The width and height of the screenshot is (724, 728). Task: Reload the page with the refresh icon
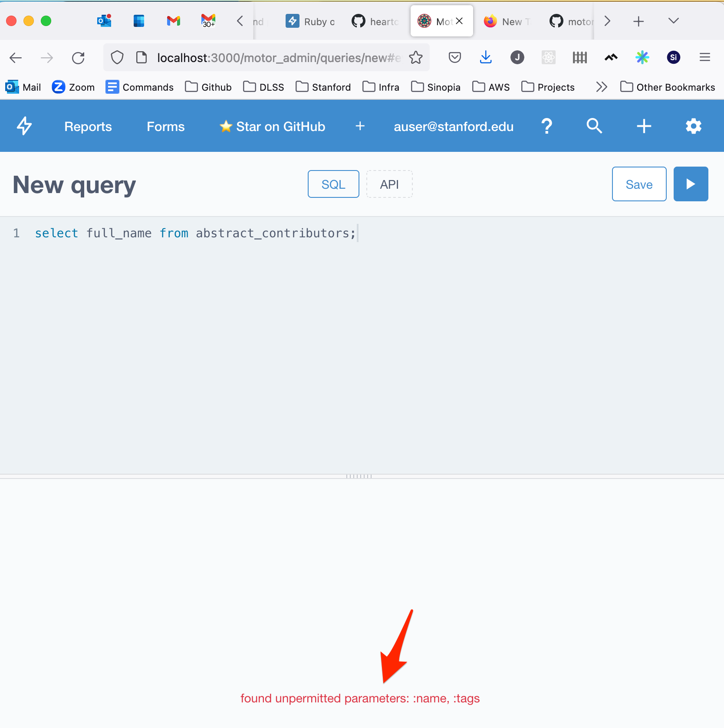(78, 57)
